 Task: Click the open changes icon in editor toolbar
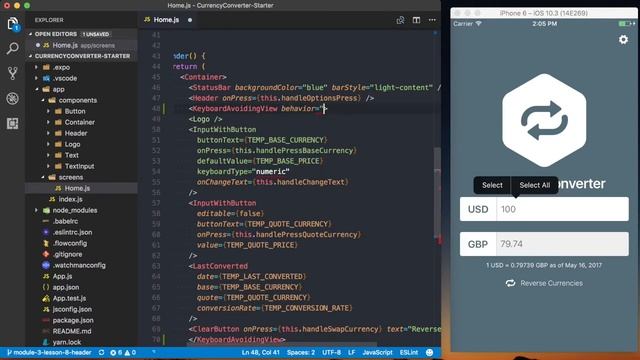pyautogui.click(x=400, y=20)
